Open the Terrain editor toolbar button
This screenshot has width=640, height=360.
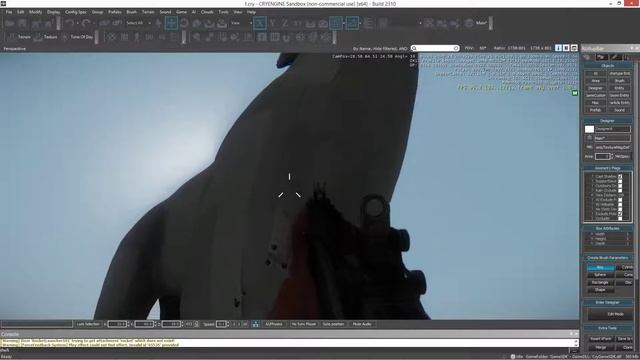click(x=19, y=37)
